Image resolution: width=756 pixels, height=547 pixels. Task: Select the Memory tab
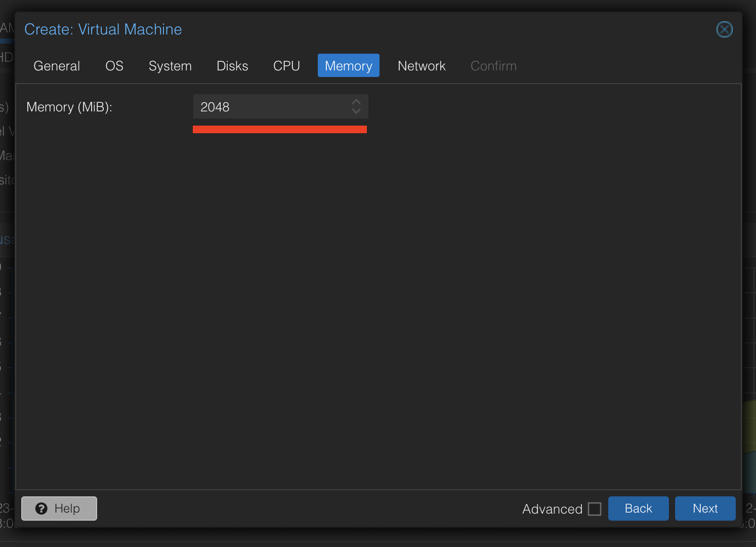[x=349, y=66]
